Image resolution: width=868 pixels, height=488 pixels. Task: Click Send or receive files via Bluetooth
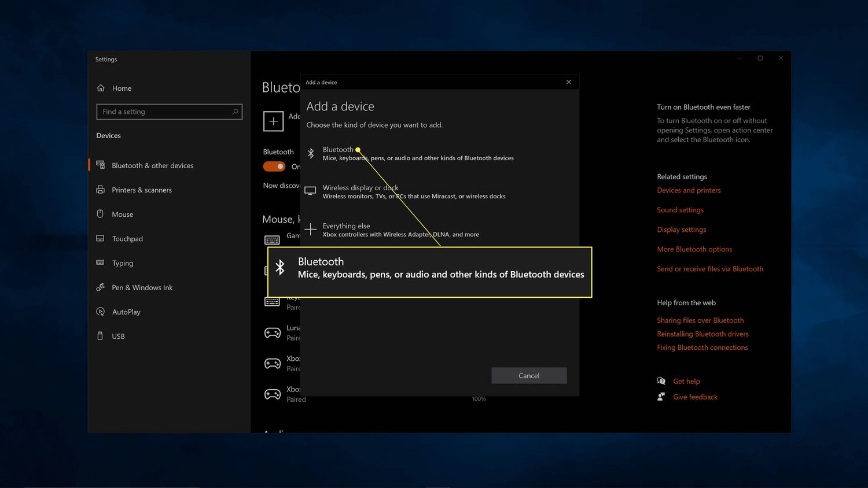tap(709, 269)
